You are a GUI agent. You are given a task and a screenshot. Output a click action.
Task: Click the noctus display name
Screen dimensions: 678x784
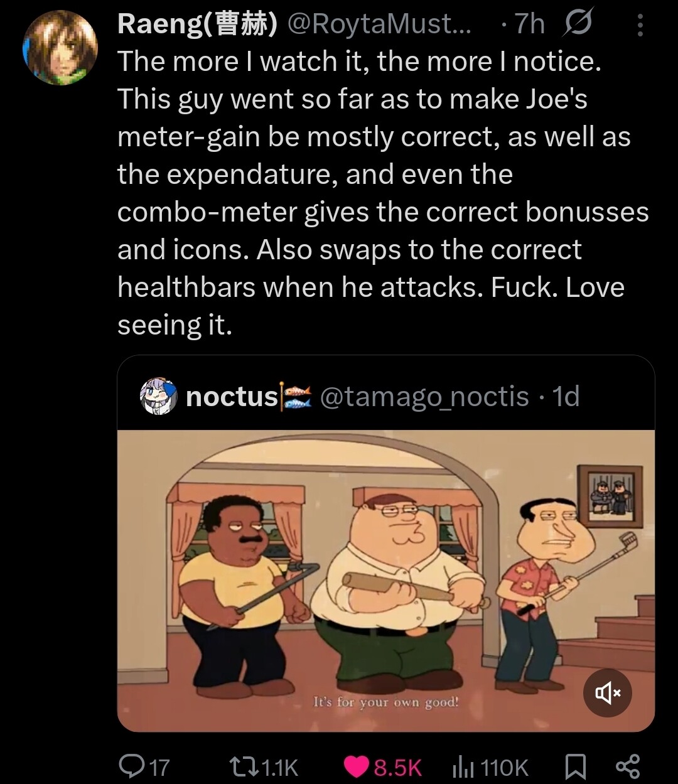(232, 397)
